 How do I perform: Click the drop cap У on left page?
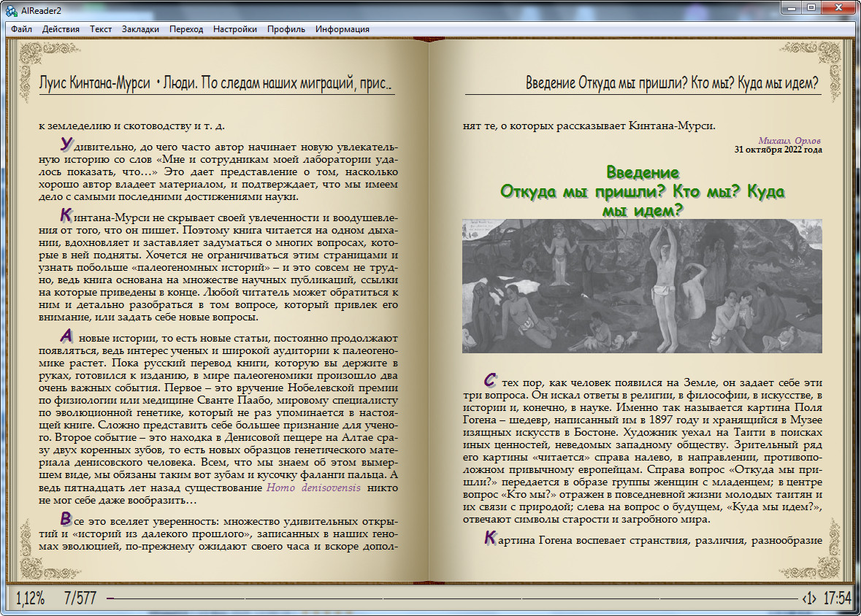point(66,145)
